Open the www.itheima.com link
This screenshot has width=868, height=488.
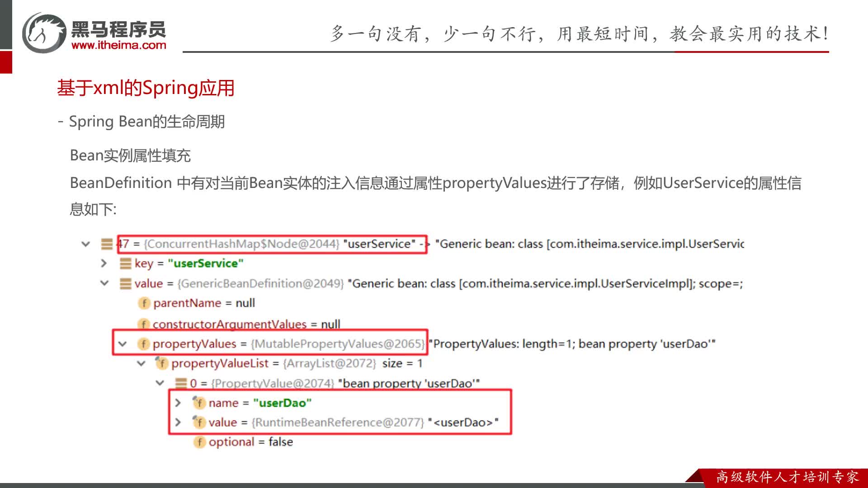(119, 45)
